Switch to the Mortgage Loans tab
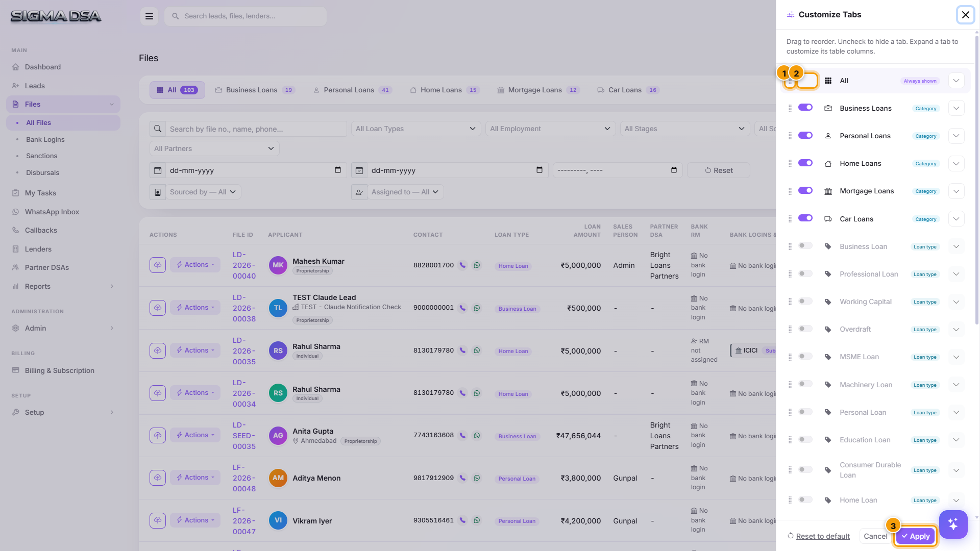The image size is (980, 551). [x=538, y=90]
